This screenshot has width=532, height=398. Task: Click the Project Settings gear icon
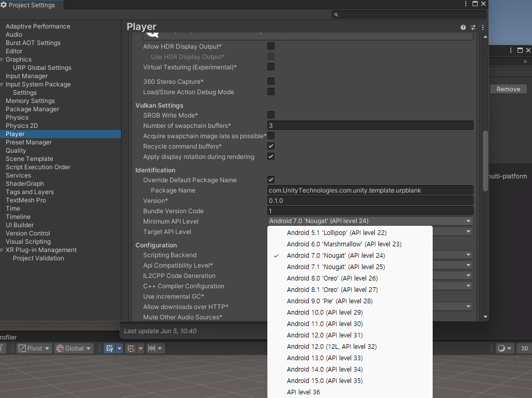(4, 5)
